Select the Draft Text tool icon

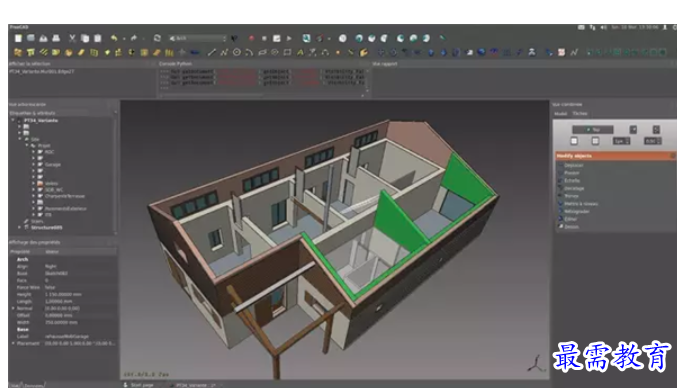click(x=300, y=53)
